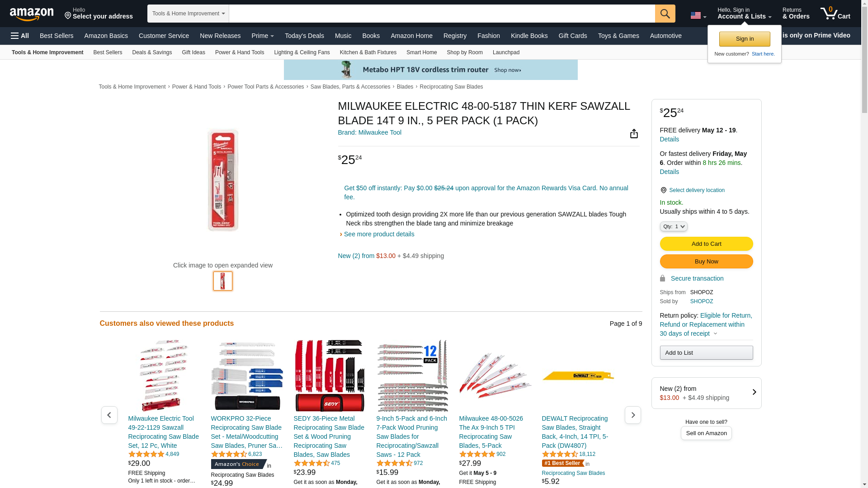
Task: Open Today's Deals in the nav bar
Action: [x=304, y=36]
